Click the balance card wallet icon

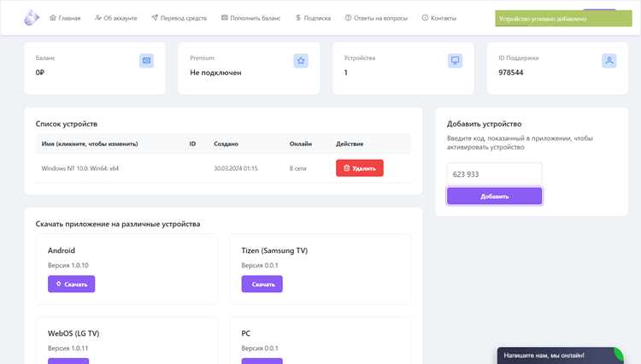coord(146,61)
